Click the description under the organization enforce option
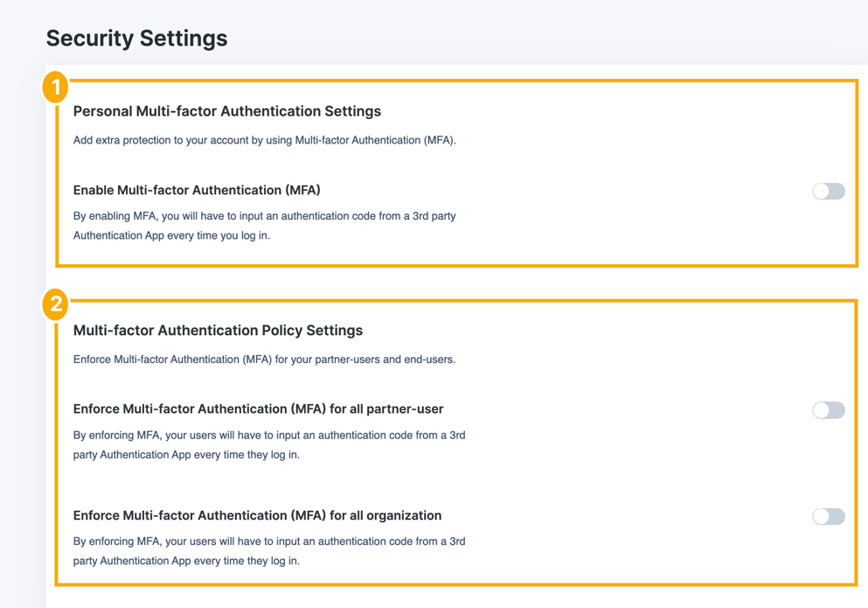 (x=268, y=551)
